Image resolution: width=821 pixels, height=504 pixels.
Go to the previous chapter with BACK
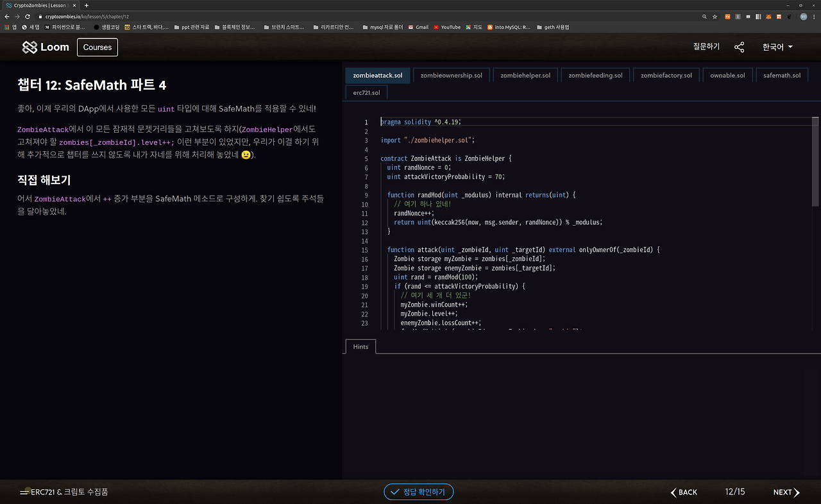tap(684, 492)
